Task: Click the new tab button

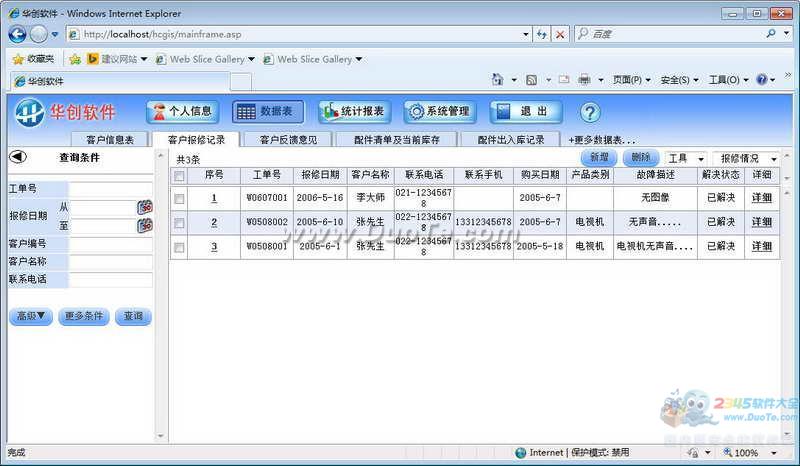Action: 241,82
